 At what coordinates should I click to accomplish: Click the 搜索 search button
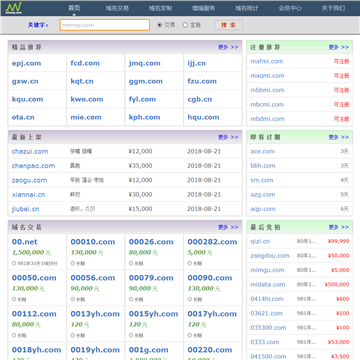tap(228, 25)
